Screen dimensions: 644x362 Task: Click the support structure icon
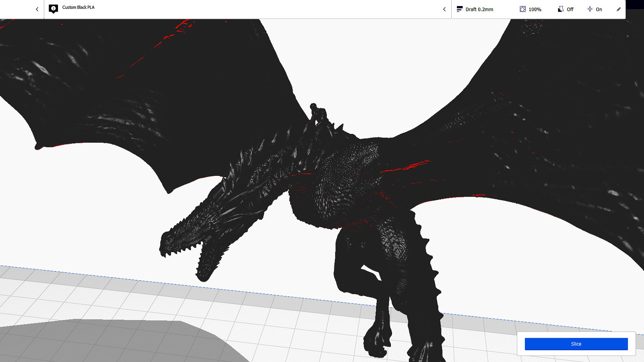coord(561,9)
